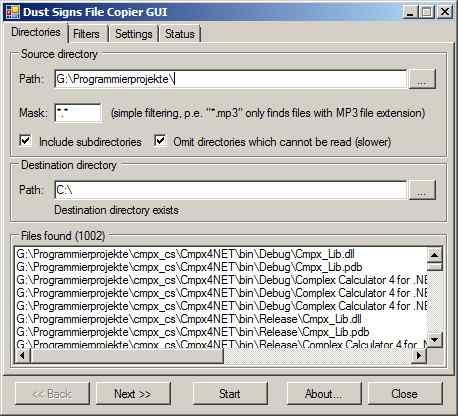Image resolution: width=458 pixels, height=416 pixels.
Task: Focus the source Path input field
Action: coord(230,79)
